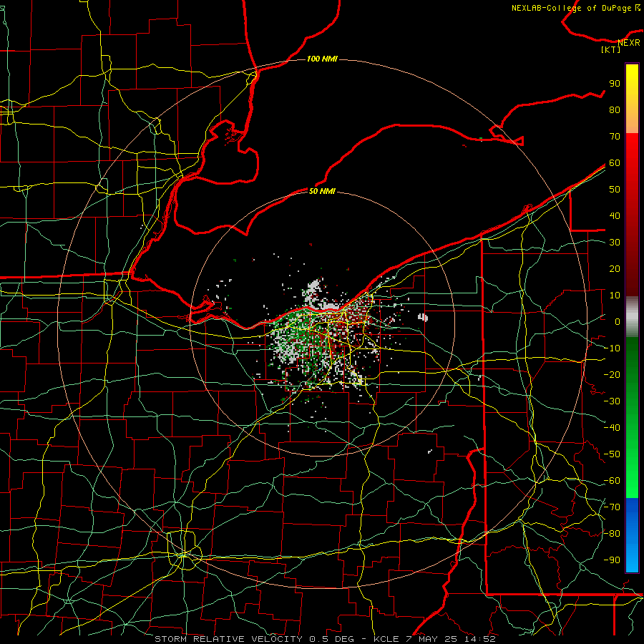Click the -10 scale label
The image size is (644, 644).
612,348
